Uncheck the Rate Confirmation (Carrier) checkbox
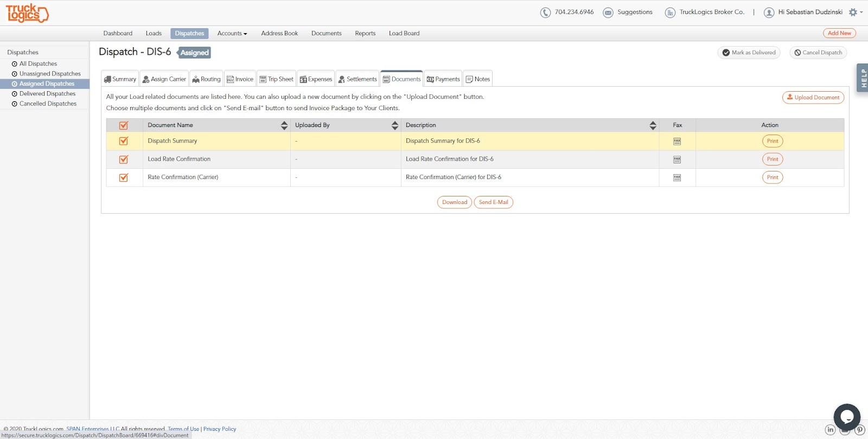The width and height of the screenshot is (868, 439). click(x=124, y=177)
